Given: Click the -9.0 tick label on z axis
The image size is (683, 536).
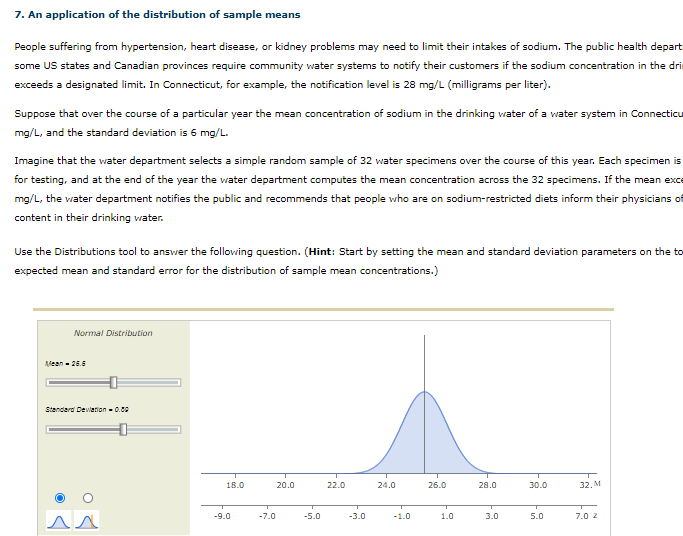Looking at the screenshot, I should [222, 516].
